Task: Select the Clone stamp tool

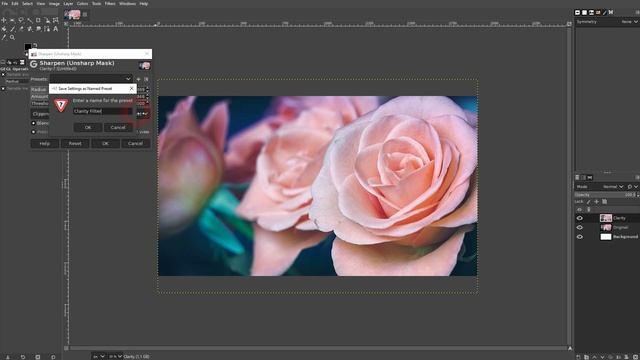Action: [29, 29]
